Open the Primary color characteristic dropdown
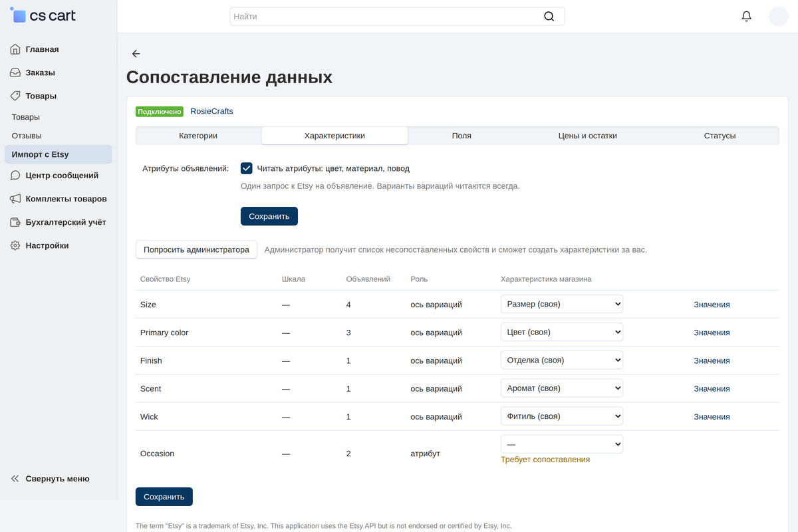The height and width of the screenshot is (532, 798). (x=562, y=332)
